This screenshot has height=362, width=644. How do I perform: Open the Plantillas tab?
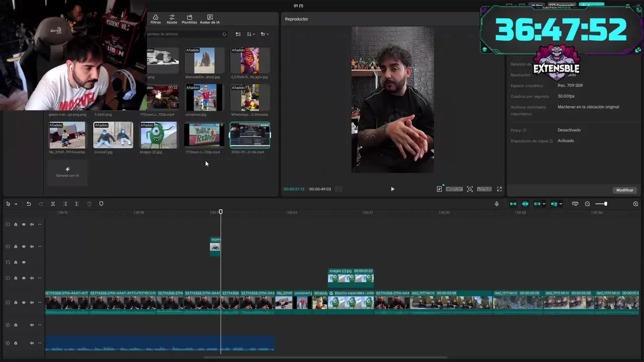189,20
